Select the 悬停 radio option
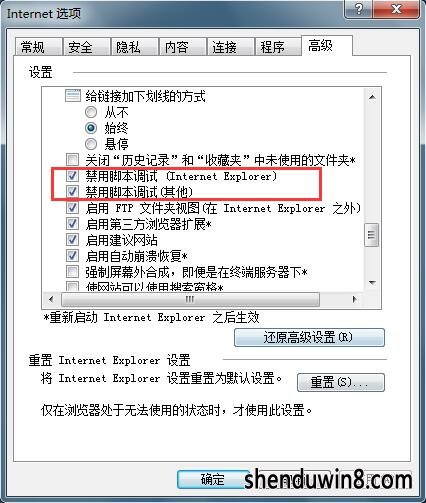 [x=91, y=144]
